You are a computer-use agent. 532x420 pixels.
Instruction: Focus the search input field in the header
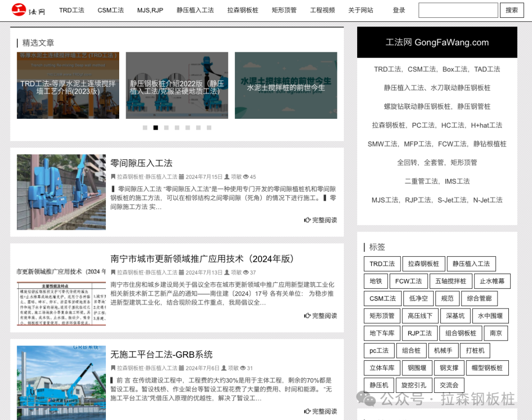click(458, 10)
